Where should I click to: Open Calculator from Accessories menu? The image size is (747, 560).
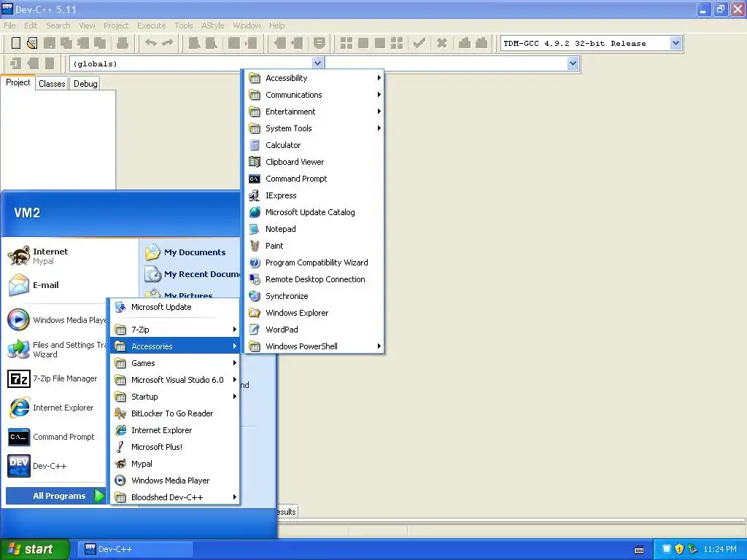point(314,145)
